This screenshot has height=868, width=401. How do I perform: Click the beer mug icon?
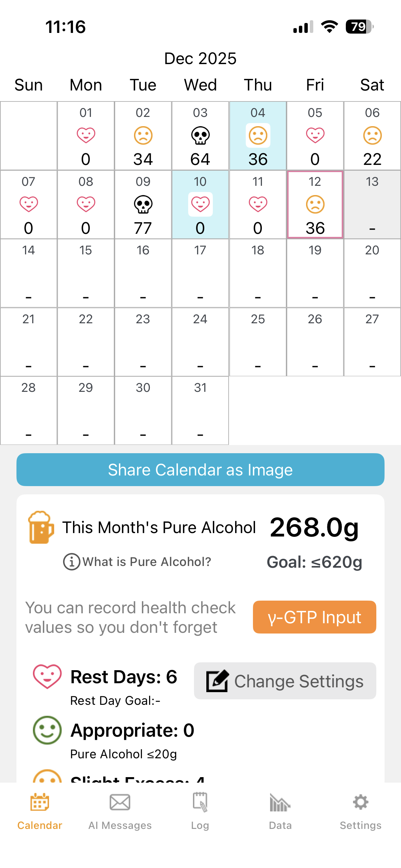click(41, 527)
